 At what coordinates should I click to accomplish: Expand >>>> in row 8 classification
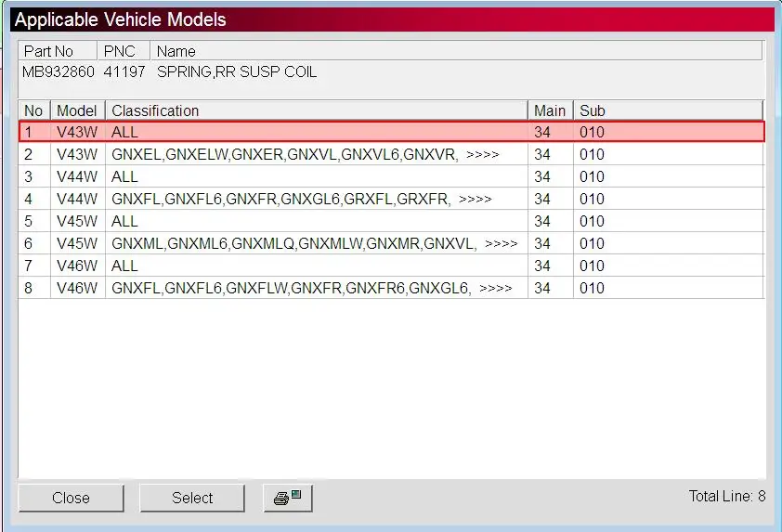click(495, 288)
